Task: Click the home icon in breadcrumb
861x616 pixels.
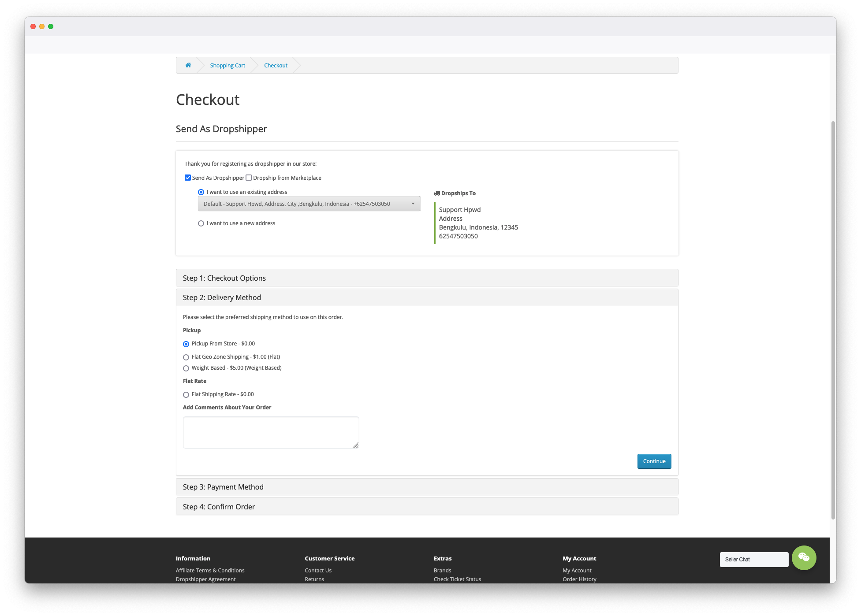Action: point(188,65)
